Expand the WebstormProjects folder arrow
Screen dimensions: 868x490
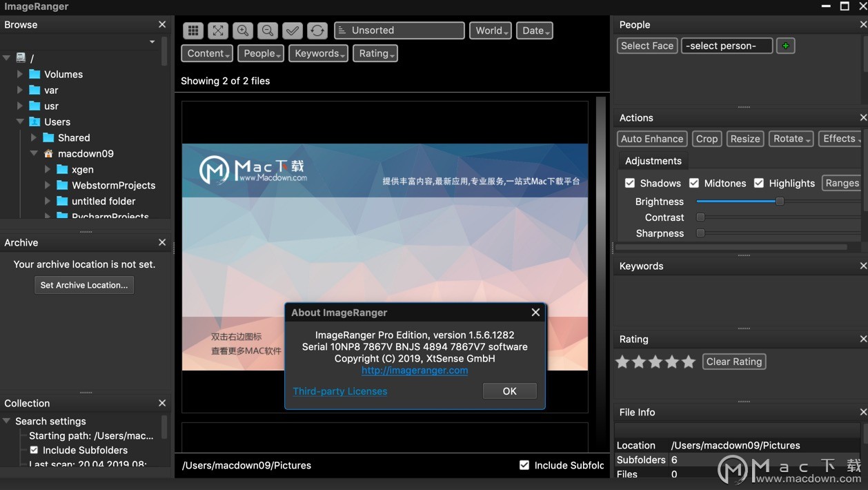pyautogui.click(x=47, y=185)
